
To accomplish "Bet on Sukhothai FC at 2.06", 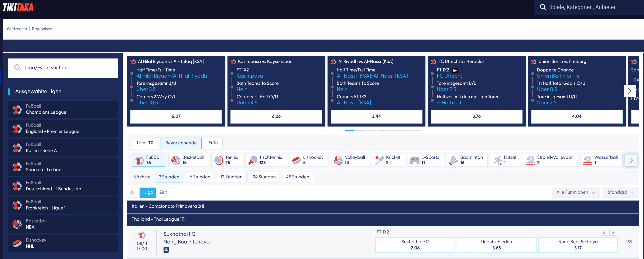I will tap(415, 245).
